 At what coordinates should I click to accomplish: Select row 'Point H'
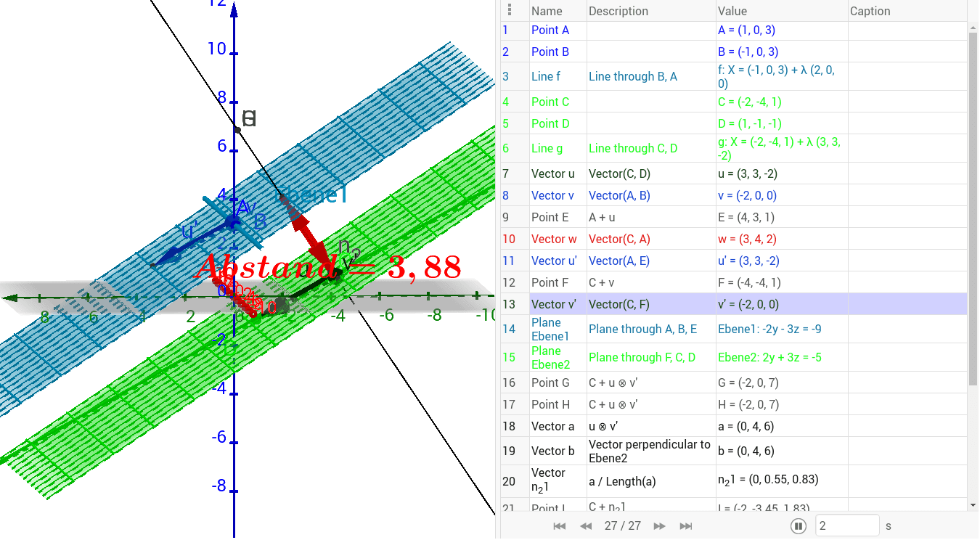[x=733, y=404]
